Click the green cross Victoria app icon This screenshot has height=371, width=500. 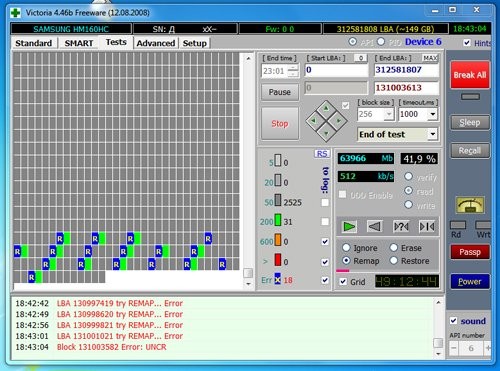[x=15, y=13]
